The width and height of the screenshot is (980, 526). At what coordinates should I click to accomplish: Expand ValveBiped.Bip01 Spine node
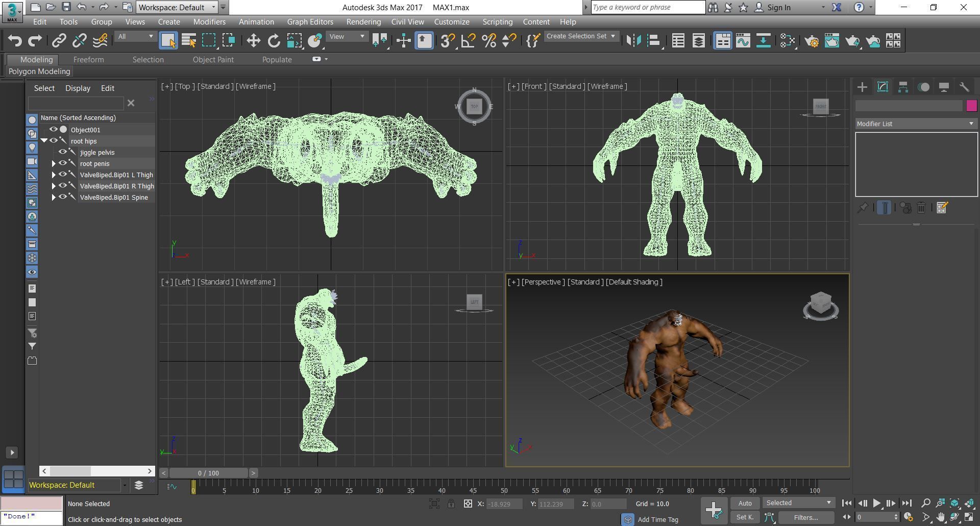[54, 197]
